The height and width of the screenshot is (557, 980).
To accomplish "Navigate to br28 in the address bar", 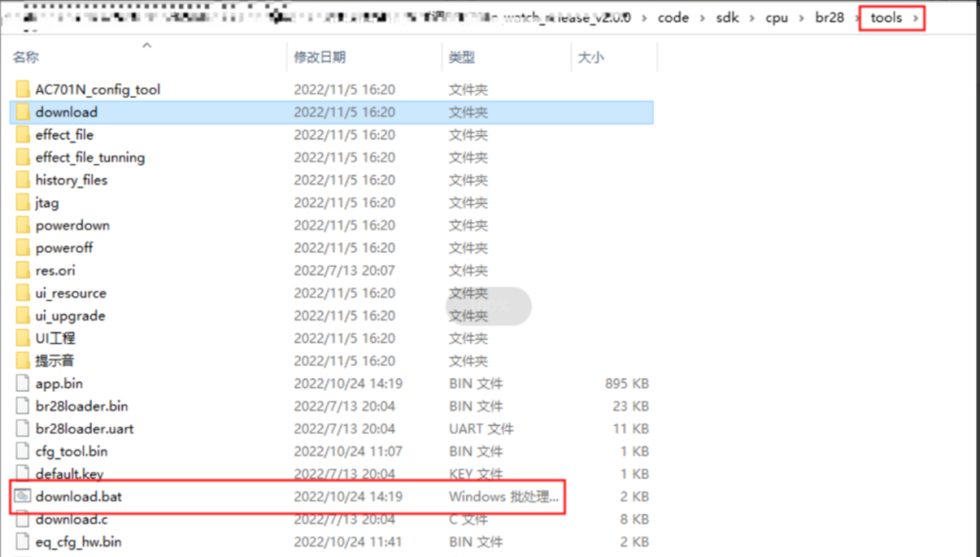I will 830,18.
